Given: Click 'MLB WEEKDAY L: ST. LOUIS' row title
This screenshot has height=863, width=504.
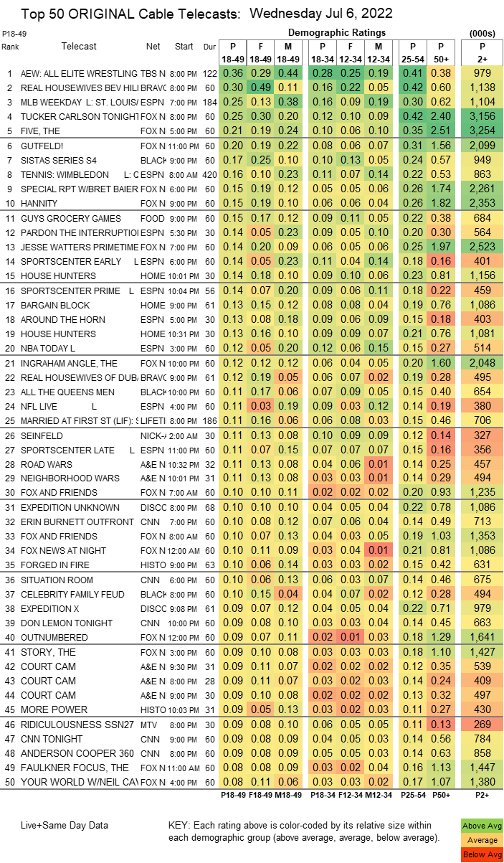Looking at the screenshot, I should tap(80, 101).
